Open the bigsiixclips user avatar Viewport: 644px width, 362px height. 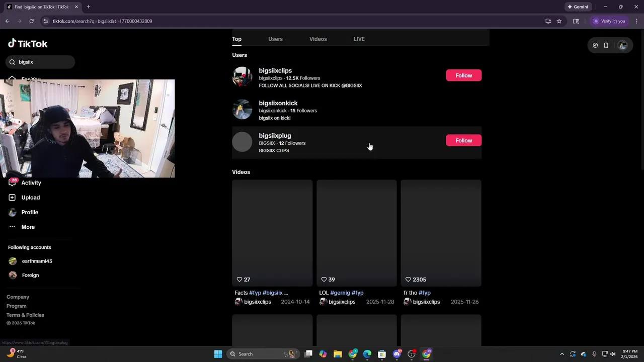point(242,77)
